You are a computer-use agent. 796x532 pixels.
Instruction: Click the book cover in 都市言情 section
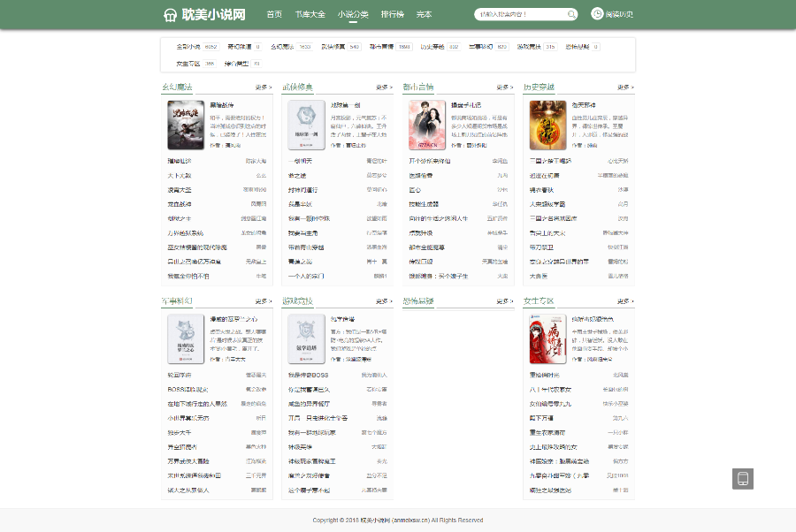click(x=426, y=124)
